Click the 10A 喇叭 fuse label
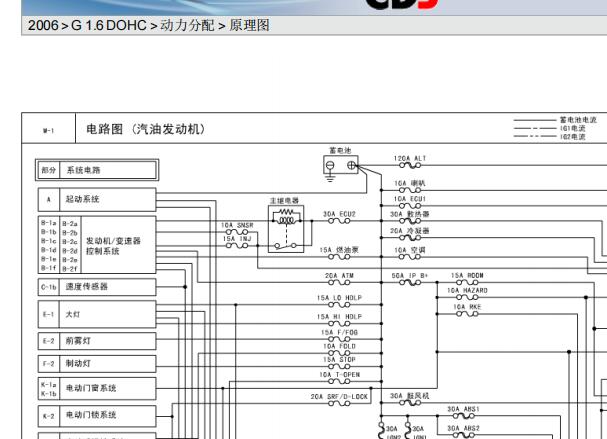This screenshot has width=607, height=439. [410, 183]
